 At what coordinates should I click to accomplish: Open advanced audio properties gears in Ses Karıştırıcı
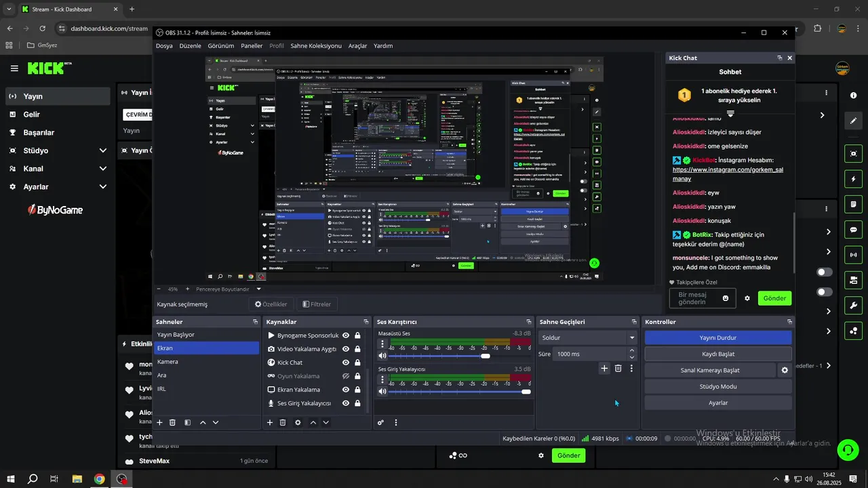tap(380, 422)
